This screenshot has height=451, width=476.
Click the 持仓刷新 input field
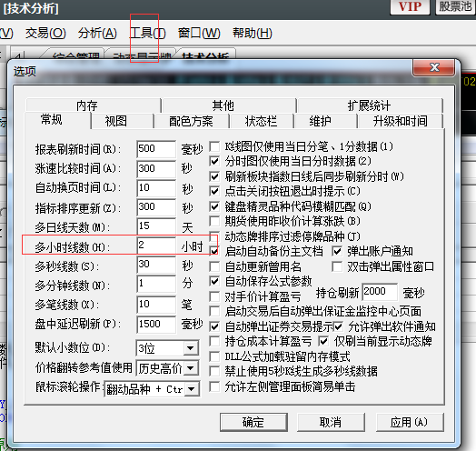[380, 292]
